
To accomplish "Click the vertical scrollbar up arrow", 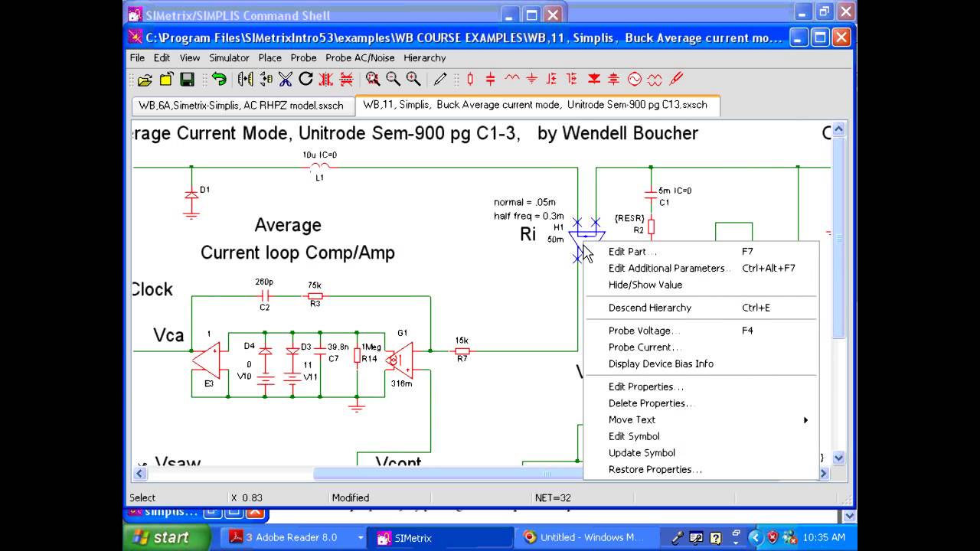I will tap(838, 129).
